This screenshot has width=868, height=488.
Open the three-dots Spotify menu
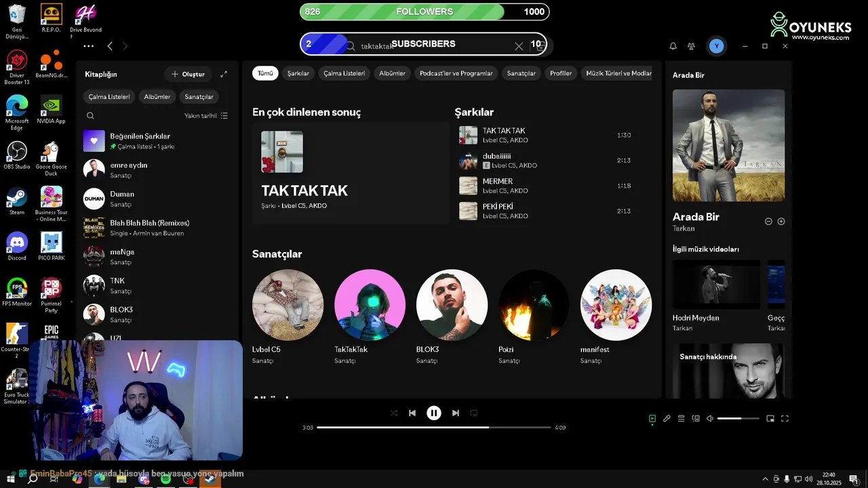coord(89,46)
